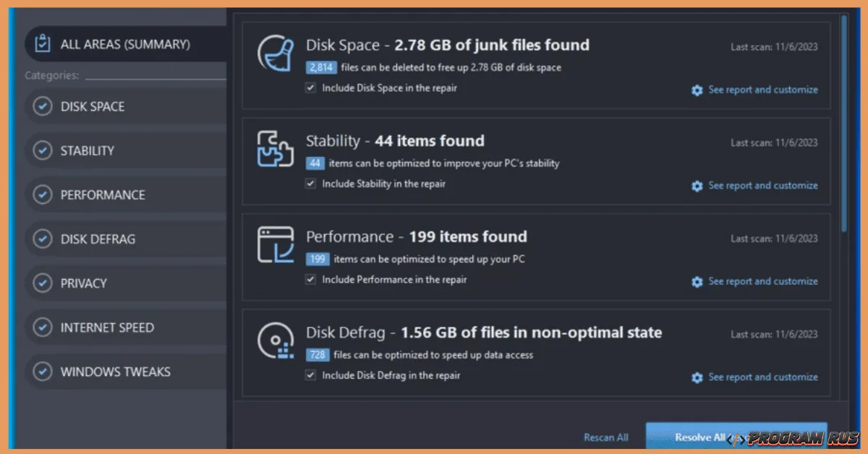This screenshot has width=868, height=454.
Task: Uncheck Include Disk Space in the repair
Action: (311, 87)
